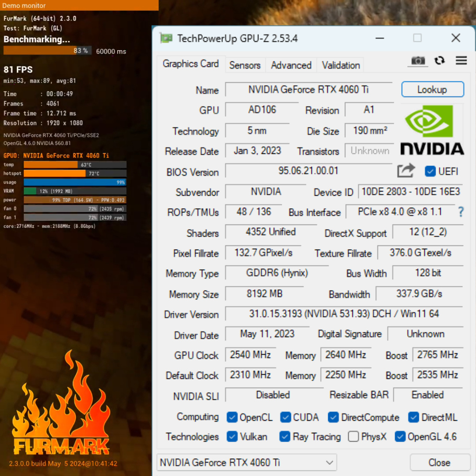Toggle the CUDA checkbox

pos(285,417)
